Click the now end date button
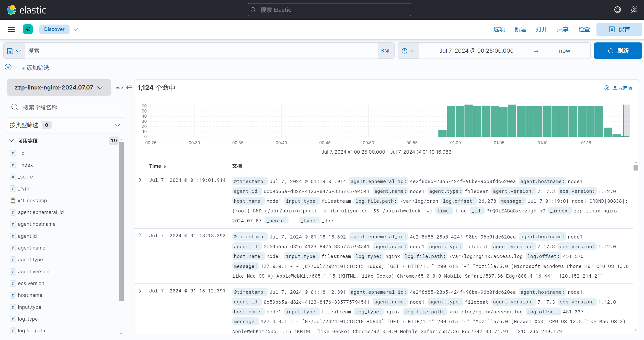The image size is (644, 340). (564, 51)
